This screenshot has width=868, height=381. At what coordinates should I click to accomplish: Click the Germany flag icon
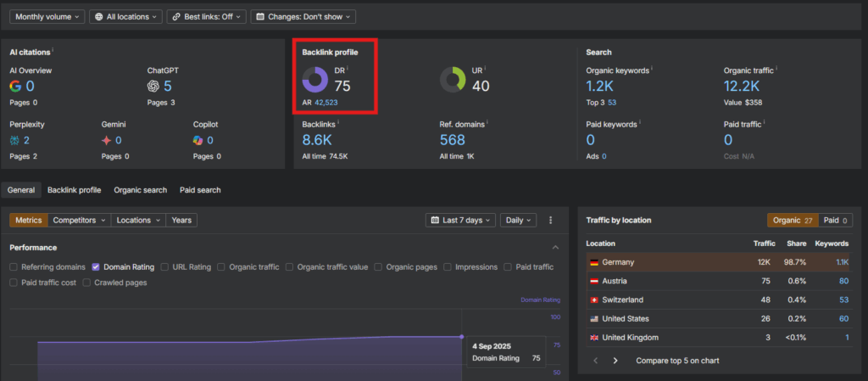pos(593,262)
